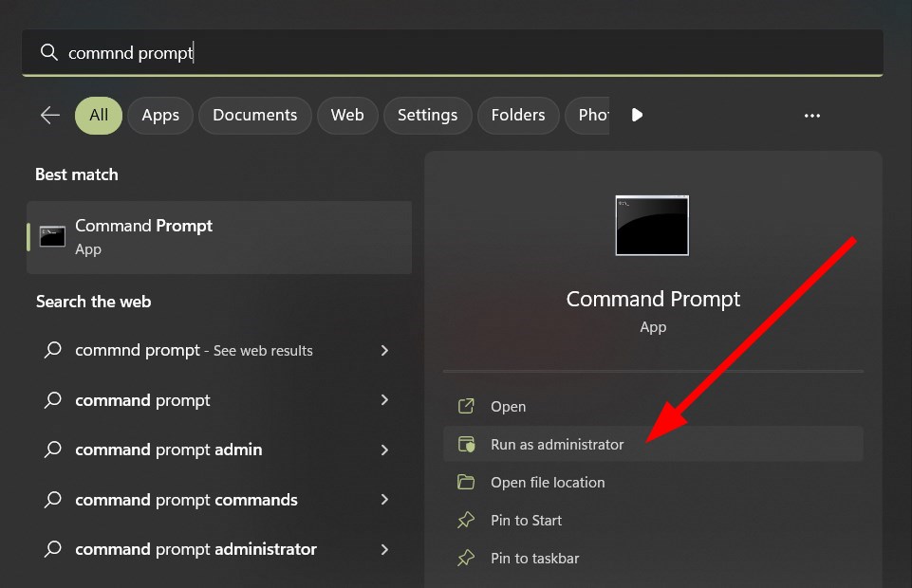Choose Open in the Command Prompt actions
This screenshot has width=912, height=588.
pyautogui.click(x=653, y=406)
